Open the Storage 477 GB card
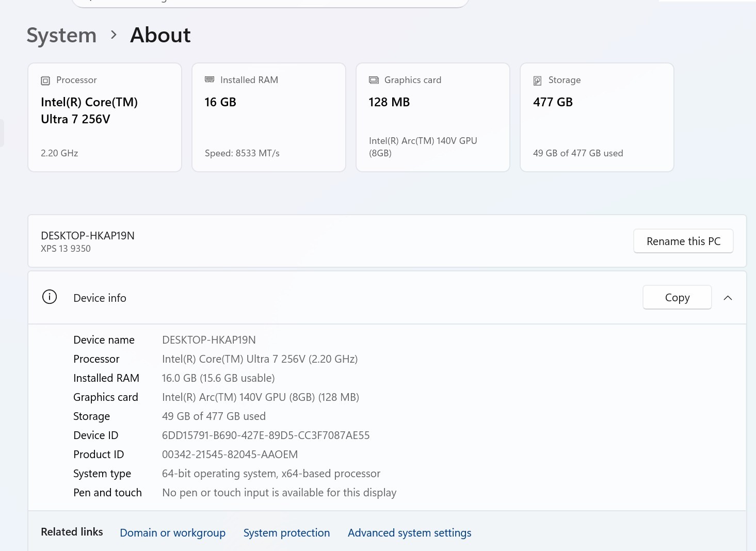The image size is (756, 551). pos(597,118)
